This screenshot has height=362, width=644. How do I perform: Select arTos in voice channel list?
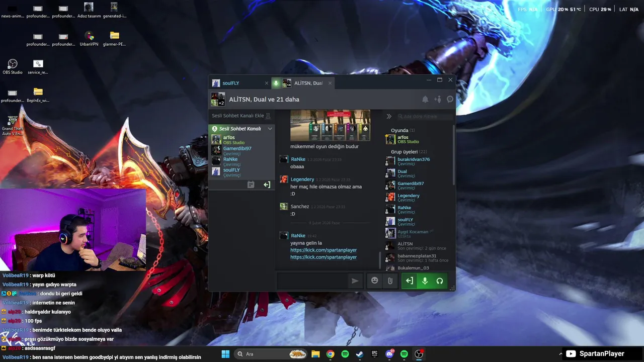point(243,140)
